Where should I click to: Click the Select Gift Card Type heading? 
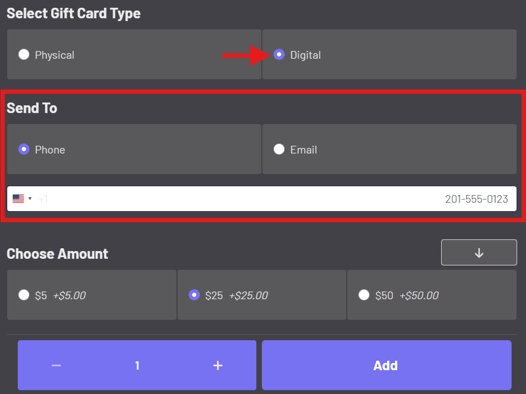click(x=73, y=13)
